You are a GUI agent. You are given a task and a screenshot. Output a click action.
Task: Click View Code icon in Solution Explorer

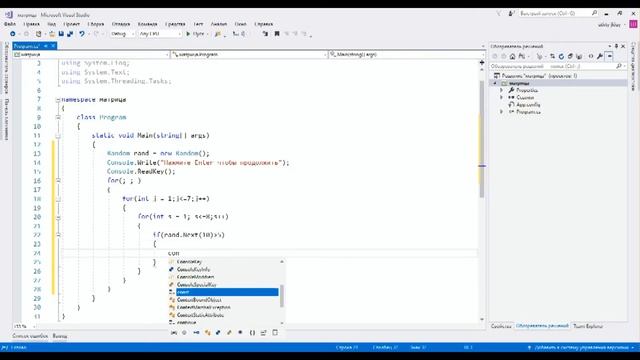(591, 56)
